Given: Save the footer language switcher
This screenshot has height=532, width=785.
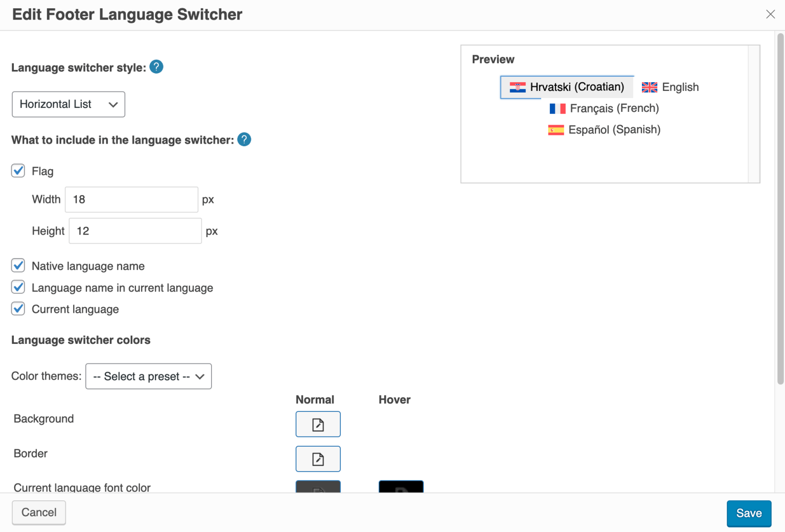Looking at the screenshot, I should 749,513.
